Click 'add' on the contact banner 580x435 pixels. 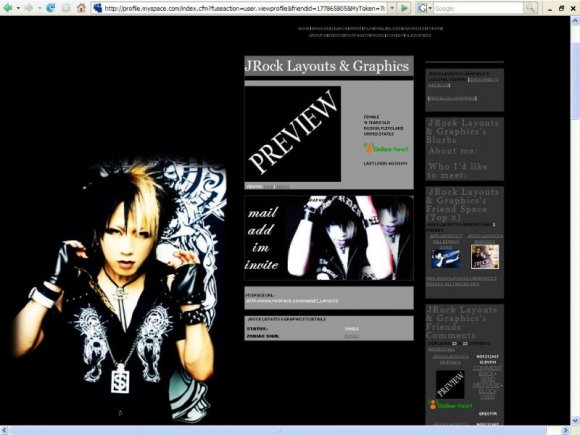click(x=260, y=230)
